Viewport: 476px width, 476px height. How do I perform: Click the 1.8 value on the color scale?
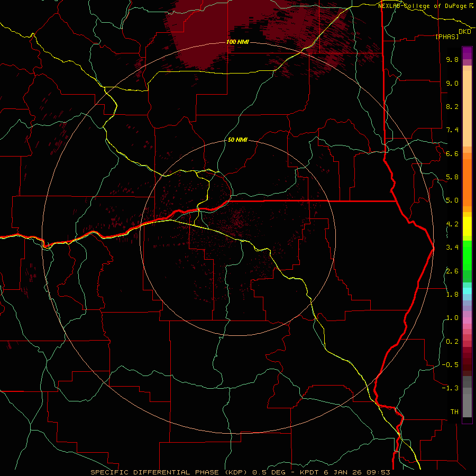pyautogui.click(x=452, y=295)
